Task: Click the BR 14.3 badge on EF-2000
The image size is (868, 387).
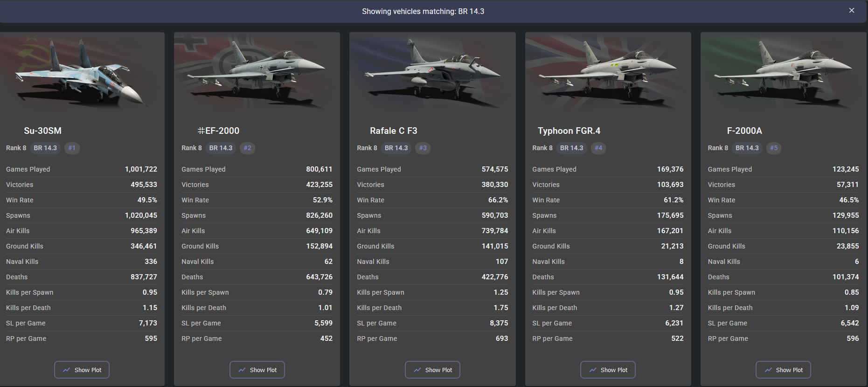Action: coord(221,148)
